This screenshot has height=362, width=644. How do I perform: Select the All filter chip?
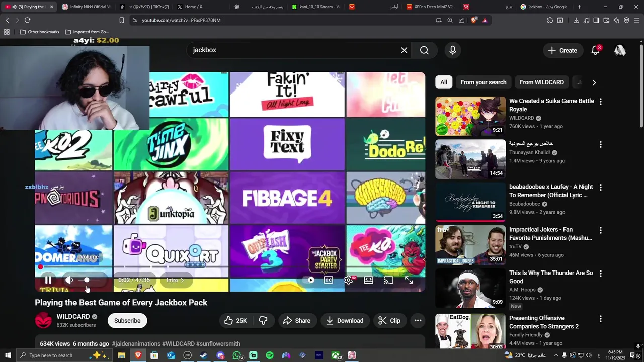coord(444,82)
